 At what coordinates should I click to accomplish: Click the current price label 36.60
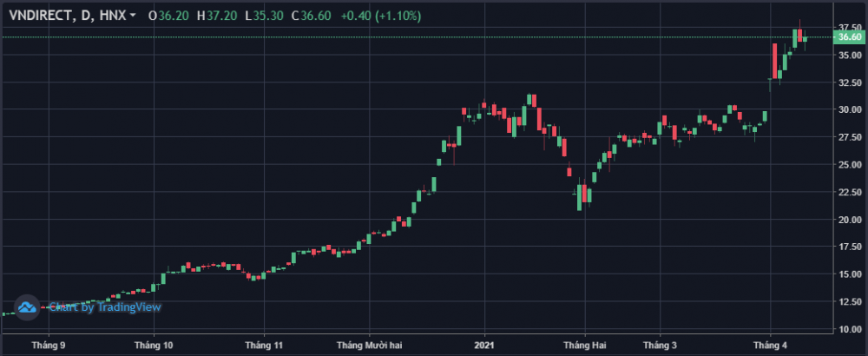pyautogui.click(x=849, y=37)
